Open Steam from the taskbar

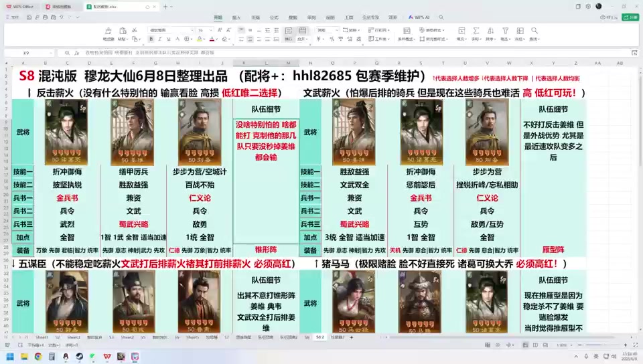[79, 357]
